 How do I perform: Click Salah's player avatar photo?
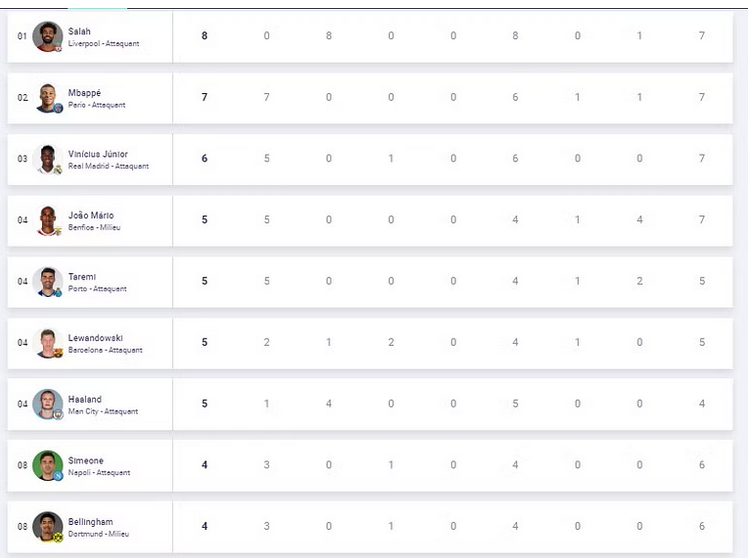(x=47, y=36)
